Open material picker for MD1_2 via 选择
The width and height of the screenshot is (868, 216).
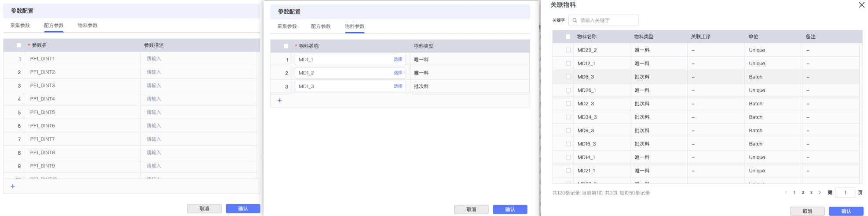point(398,73)
